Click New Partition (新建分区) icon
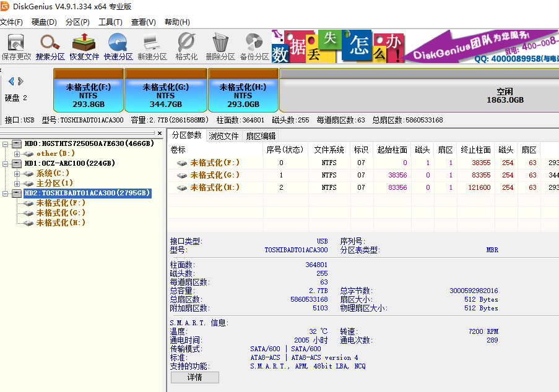This screenshot has width=559, height=392. coord(152,46)
